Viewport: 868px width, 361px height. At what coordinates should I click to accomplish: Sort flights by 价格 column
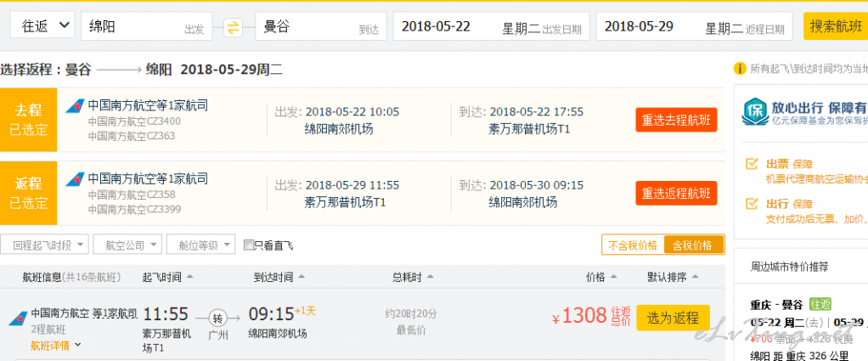[600, 277]
